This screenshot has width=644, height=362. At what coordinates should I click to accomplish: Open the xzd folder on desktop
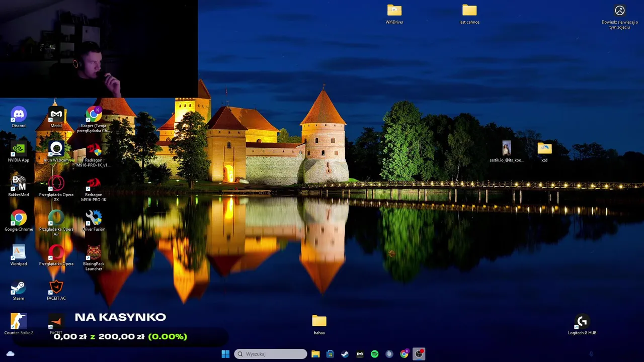click(544, 152)
